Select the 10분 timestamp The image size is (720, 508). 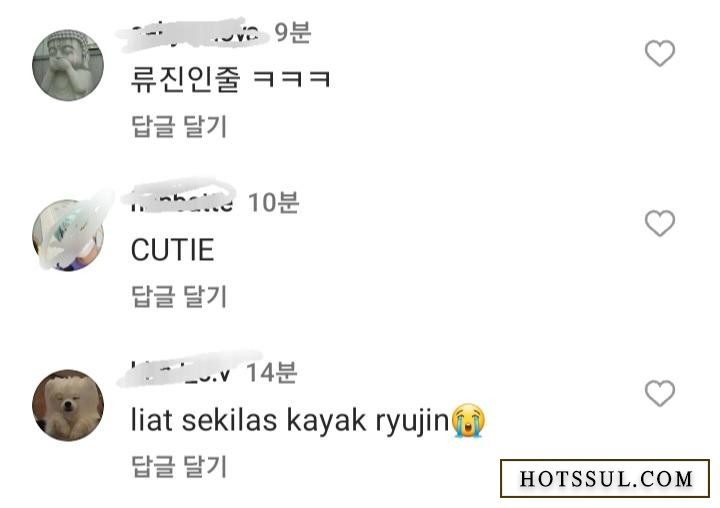coord(274,203)
